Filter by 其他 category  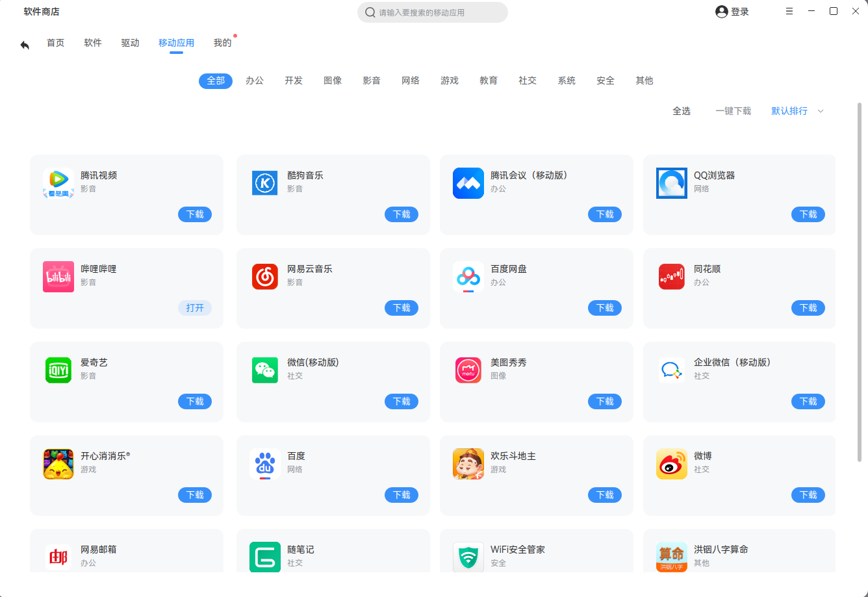tap(645, 81)
